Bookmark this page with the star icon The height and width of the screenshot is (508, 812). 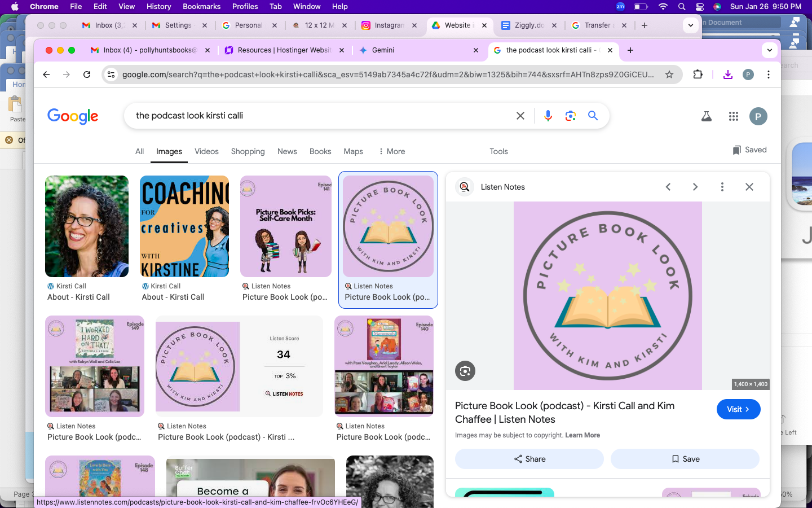669,75
